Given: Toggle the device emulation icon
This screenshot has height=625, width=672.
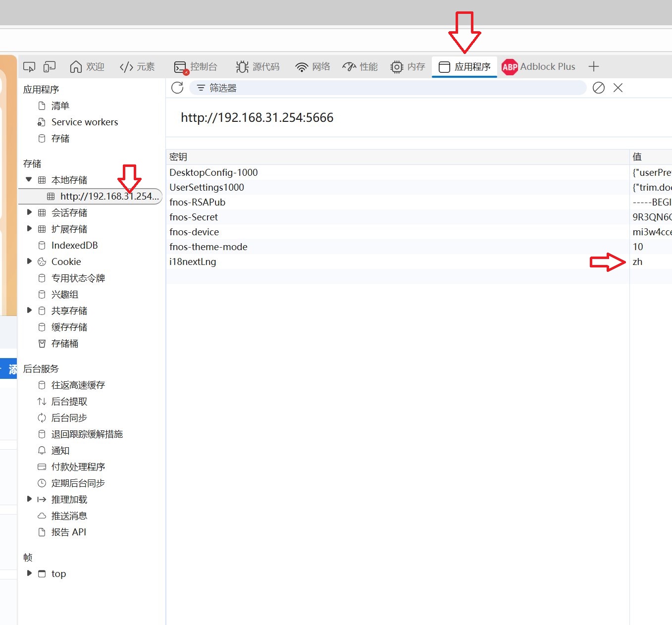Looking at the screenshot, I should pos(50,67).
